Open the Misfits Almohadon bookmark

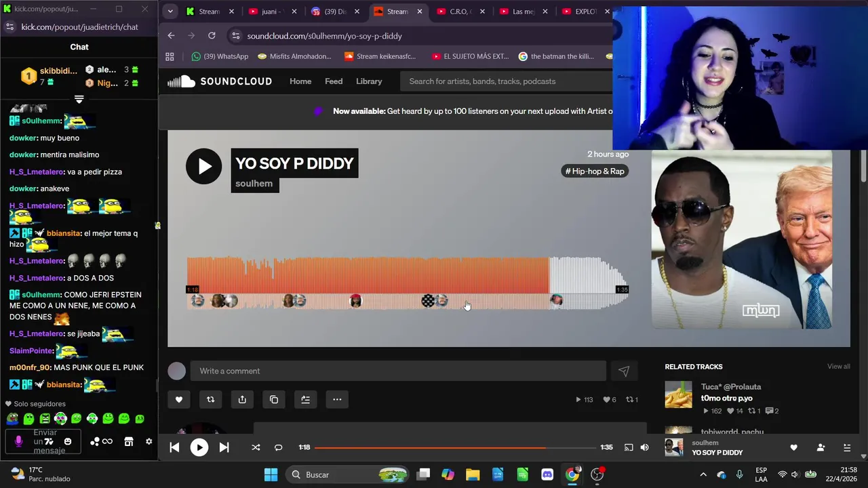(294, 56)
